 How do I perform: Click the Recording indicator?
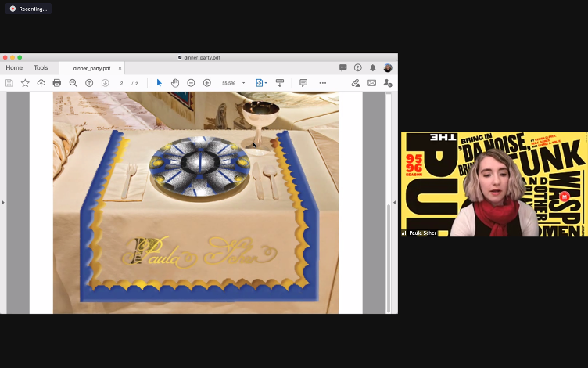point(28,9)
